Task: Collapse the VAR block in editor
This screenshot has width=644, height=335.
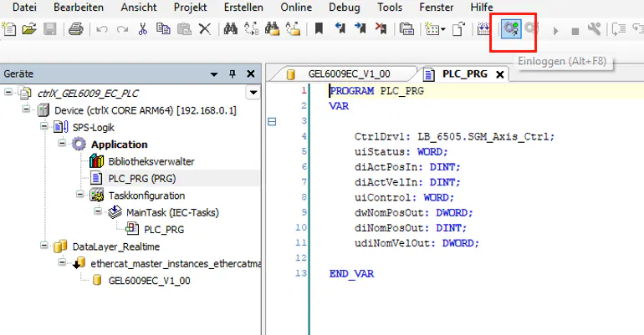Action: 271,122
